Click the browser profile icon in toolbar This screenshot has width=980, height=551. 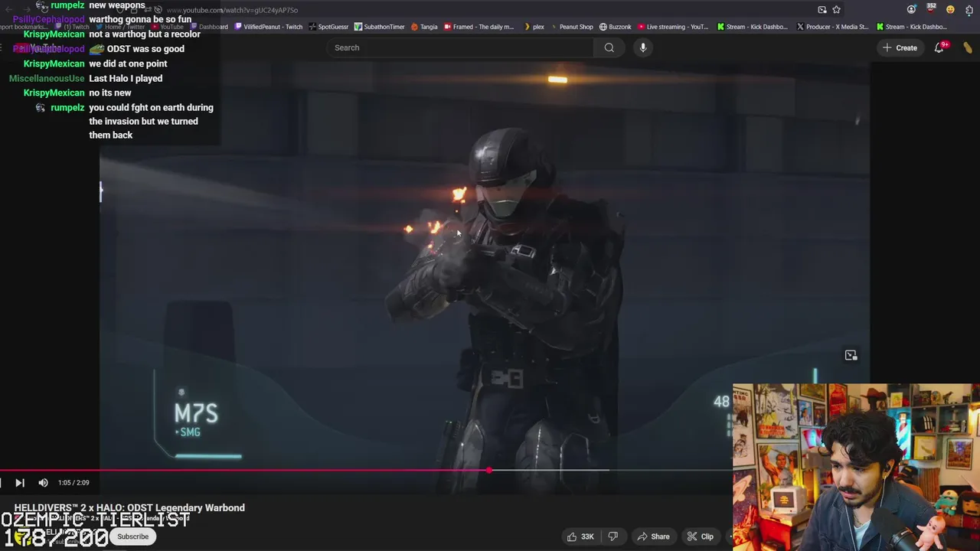[x=911, y=10]
